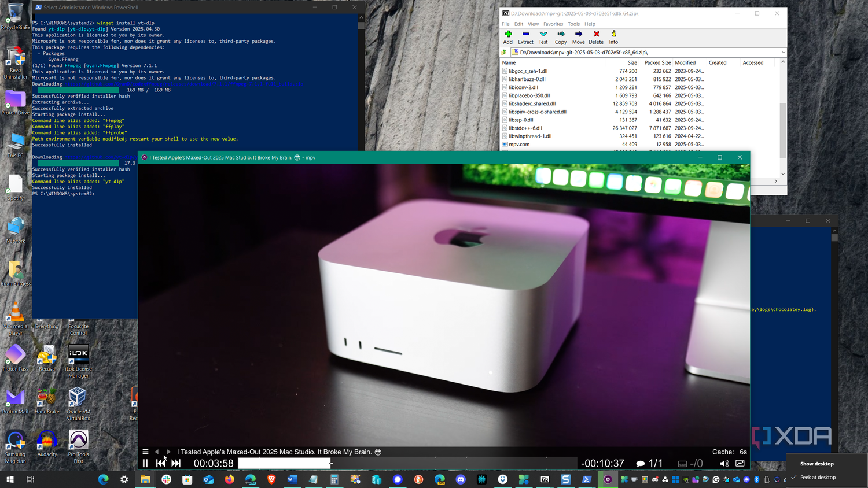Click Move in 7-Zip toolbar
The image size is (868, 488).
[578, 38]
